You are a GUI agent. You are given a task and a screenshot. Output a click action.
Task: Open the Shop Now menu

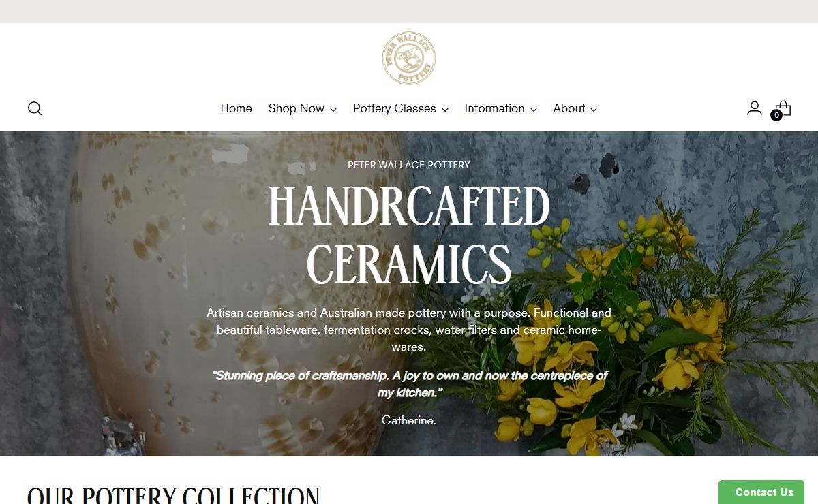297,108
